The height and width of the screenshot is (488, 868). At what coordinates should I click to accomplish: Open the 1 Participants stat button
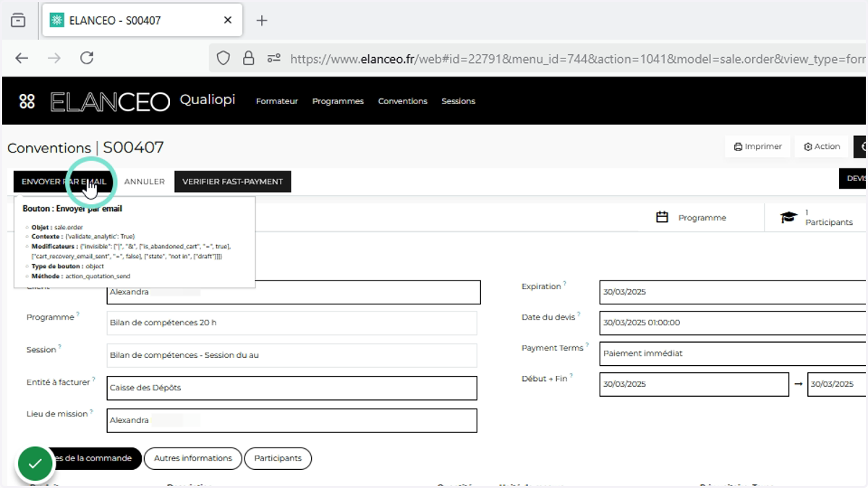pyautogui.click(x=816, y=218)
